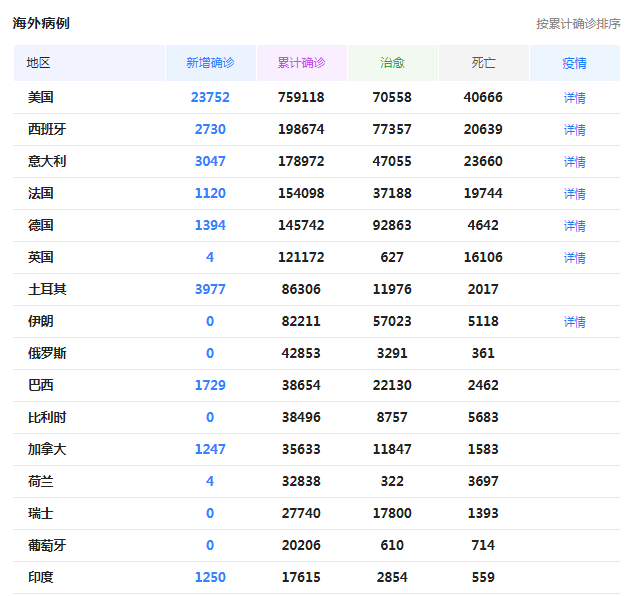The image size is (633, 596).
Task: Open 详情 link for 法国 row
Action: 574,193
